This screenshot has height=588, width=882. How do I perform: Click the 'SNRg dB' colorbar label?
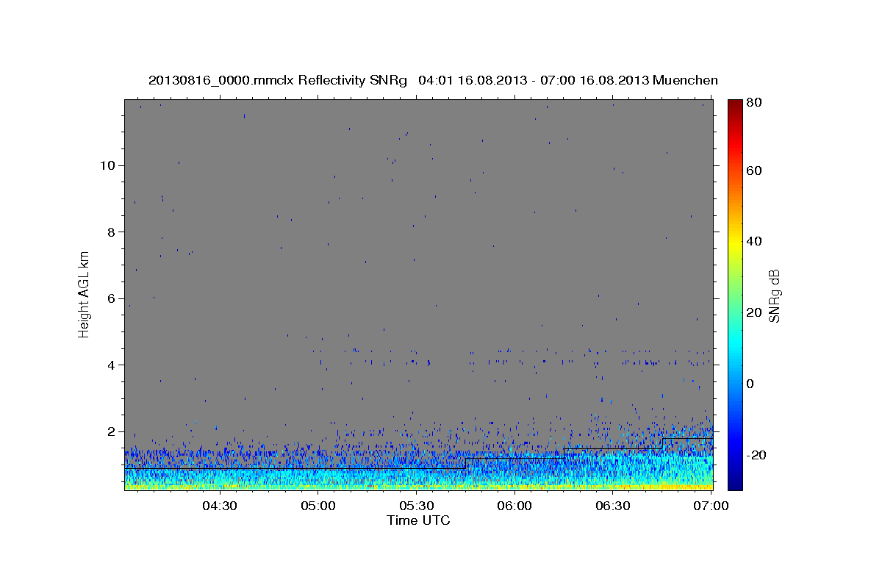click(x=774, y=295)
